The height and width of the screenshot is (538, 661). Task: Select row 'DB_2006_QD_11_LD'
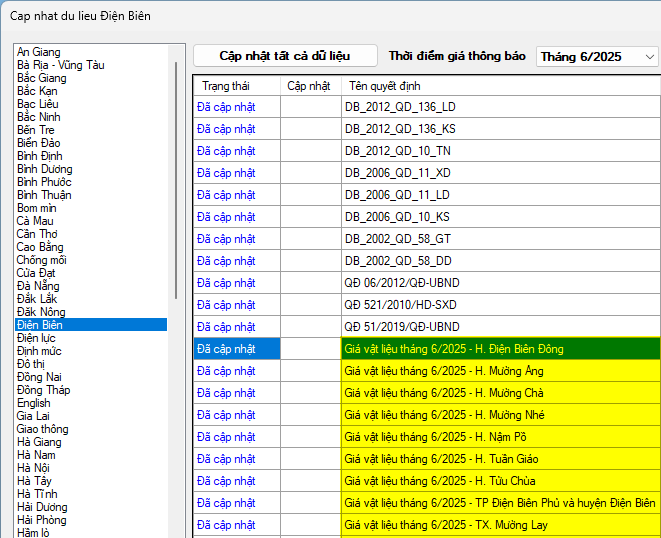coord(427,195)
